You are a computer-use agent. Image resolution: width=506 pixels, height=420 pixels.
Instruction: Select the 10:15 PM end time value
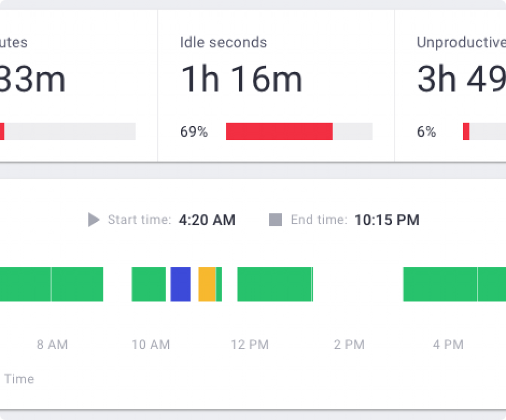[x=387, y=220]
